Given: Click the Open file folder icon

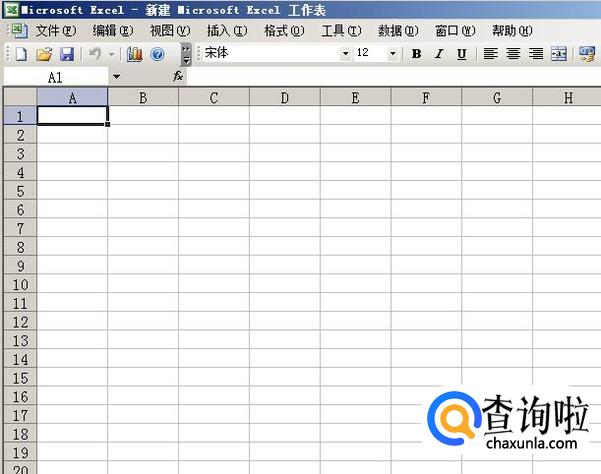Looking at the screenshot, I should coord(44,54).
